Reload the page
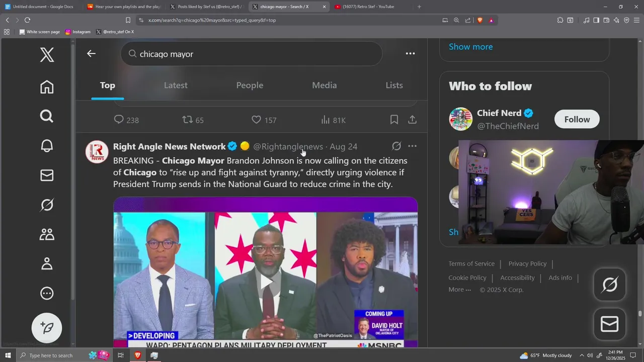Screen dimensions: 644x362 click(27, 20)
